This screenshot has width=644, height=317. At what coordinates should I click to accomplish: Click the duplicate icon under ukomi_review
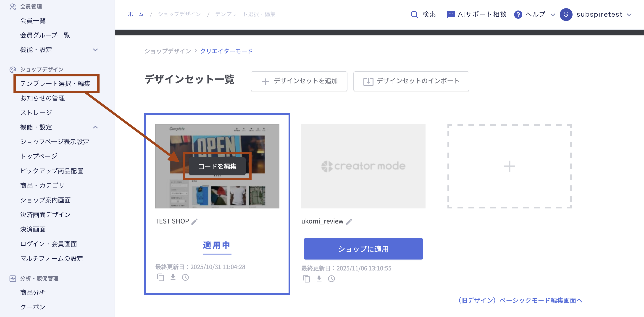tap(307, 279)
